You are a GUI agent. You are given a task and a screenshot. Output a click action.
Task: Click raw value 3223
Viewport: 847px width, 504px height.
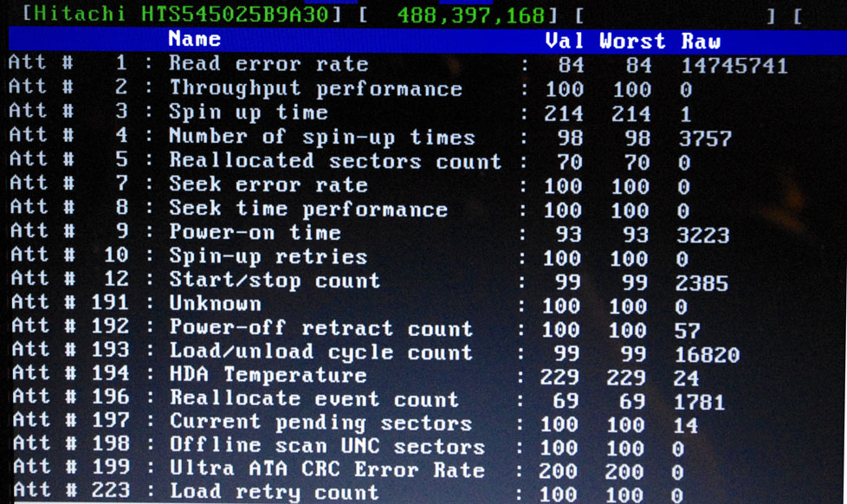click(703, 235)
